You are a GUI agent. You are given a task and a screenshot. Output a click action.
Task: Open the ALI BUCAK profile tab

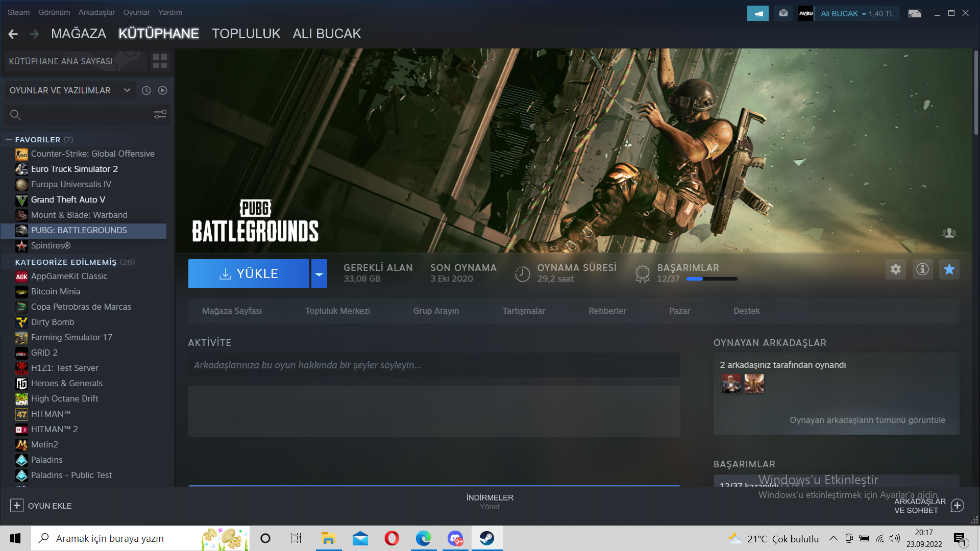click(327, 34)
